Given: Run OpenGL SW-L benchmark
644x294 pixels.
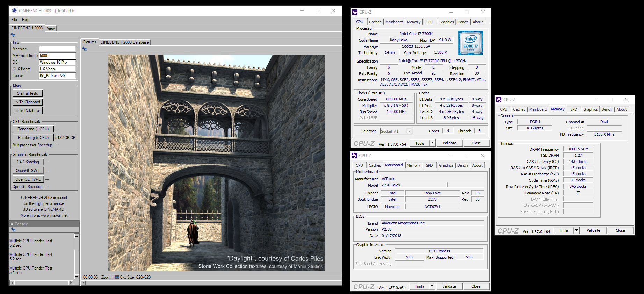Looking at the screenshot, I should [28, 171].
